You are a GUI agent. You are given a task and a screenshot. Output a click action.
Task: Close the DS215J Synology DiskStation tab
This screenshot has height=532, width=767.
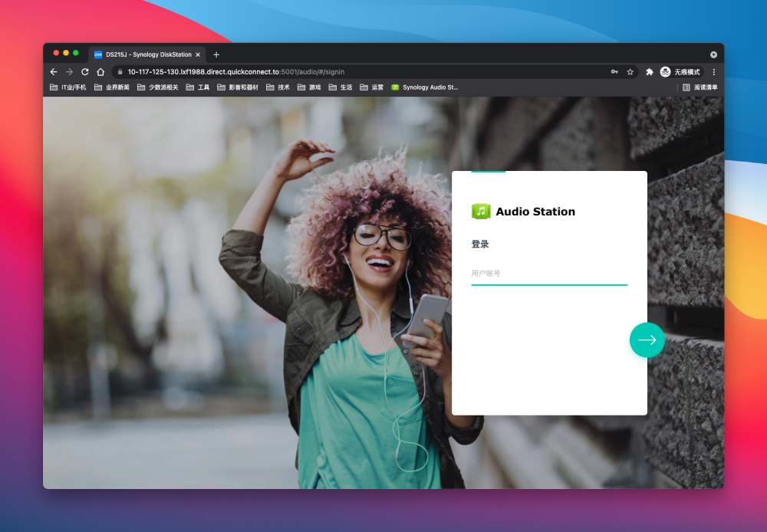[198, 54]
